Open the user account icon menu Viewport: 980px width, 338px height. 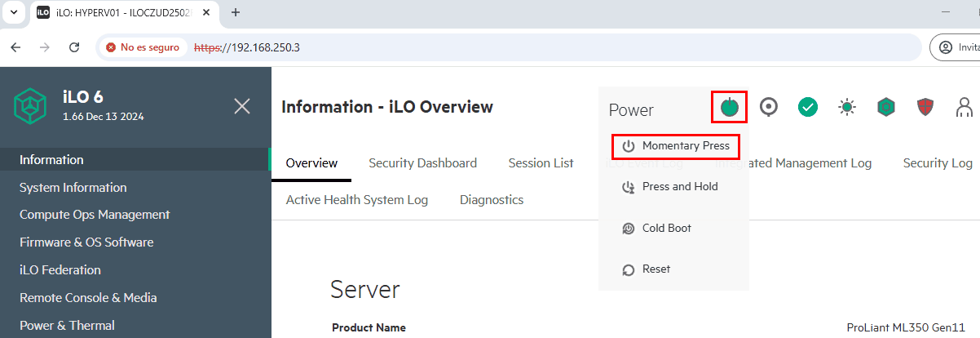pyautogui.click(x=965, y=107)
